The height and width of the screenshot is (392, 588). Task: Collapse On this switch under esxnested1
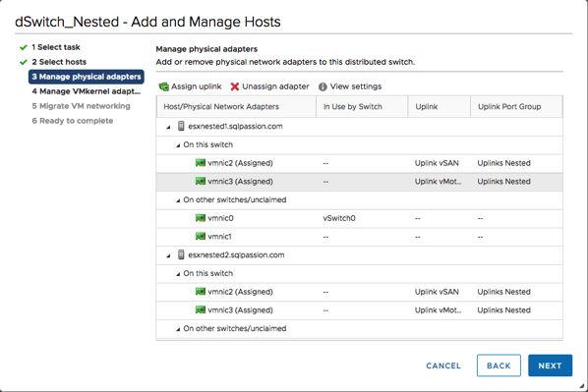178,145
